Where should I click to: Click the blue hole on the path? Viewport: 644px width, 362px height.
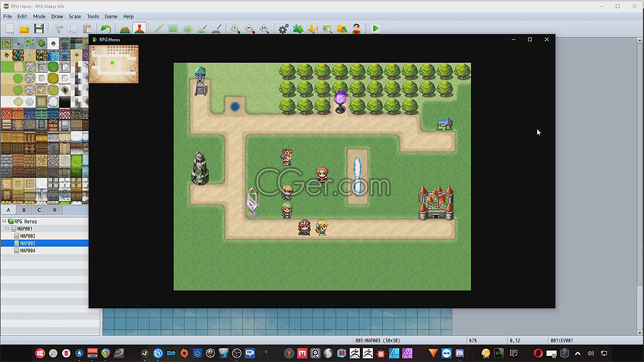[x=235, y=107]
